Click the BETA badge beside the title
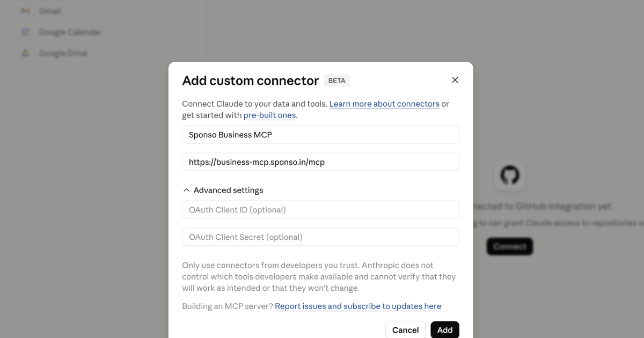The width and height of the screenshot is (644, 338). coord(337,80)
